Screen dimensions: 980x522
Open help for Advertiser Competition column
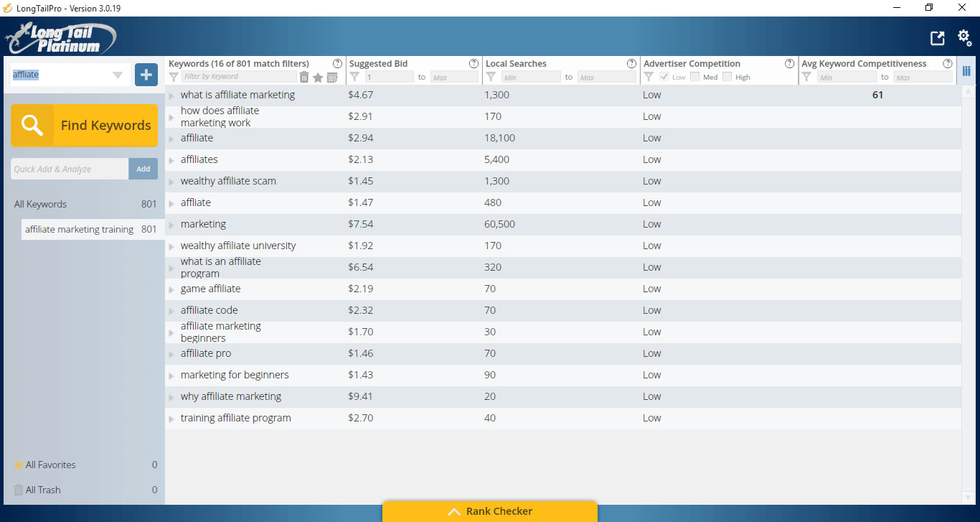[x=790, y=63]
